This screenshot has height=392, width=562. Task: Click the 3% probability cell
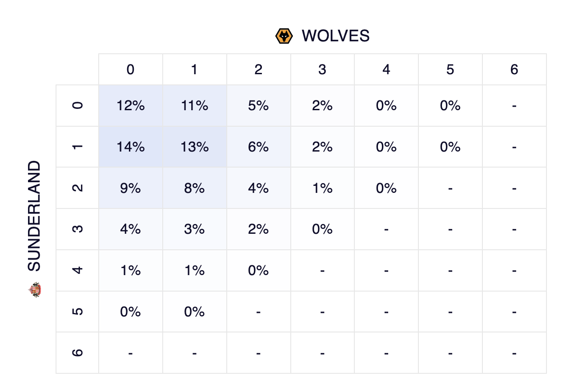[x=194, y=229]
